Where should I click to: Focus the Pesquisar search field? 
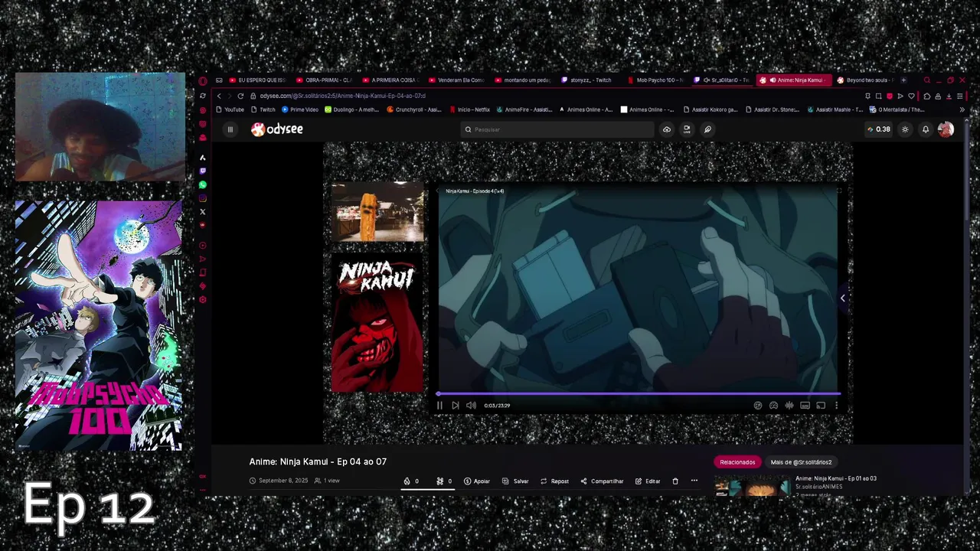point(558,129)
